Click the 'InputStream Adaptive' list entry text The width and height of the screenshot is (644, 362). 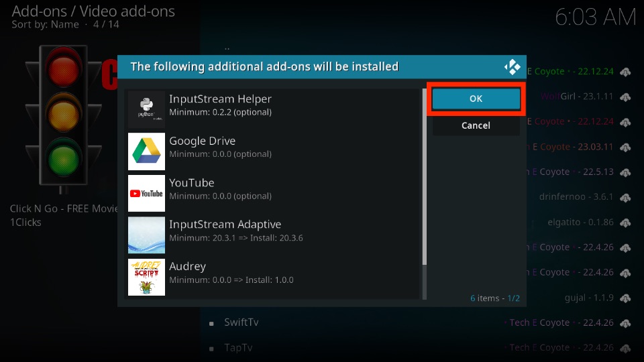[225, 225]
